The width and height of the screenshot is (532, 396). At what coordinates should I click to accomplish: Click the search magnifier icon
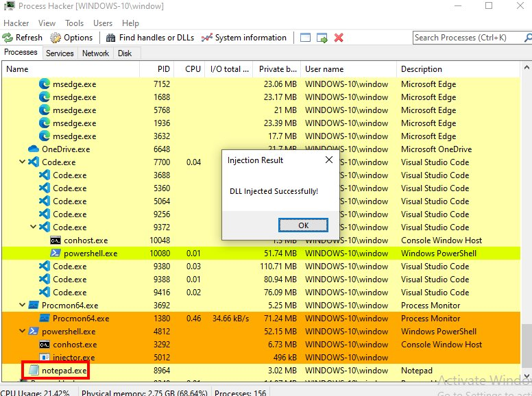click(528, 38)
